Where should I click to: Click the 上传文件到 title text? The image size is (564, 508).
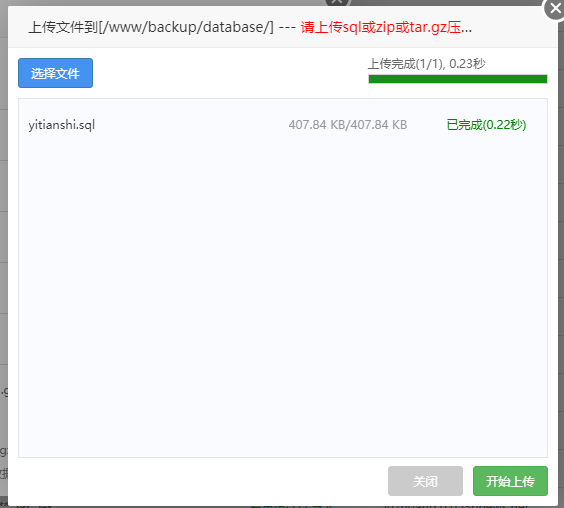[x=63, y=27]
